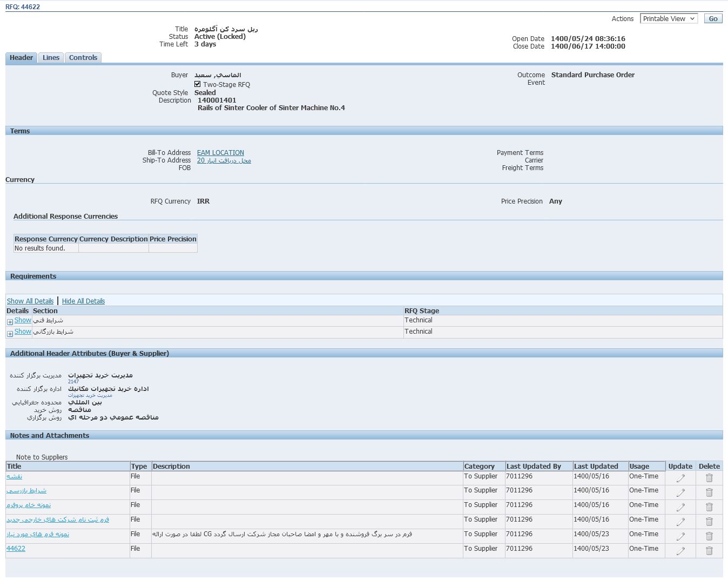Click update pencil icon for شرایط بازرسی attachment
Viewport: 728px width, 581px height.
click(680, 492)
